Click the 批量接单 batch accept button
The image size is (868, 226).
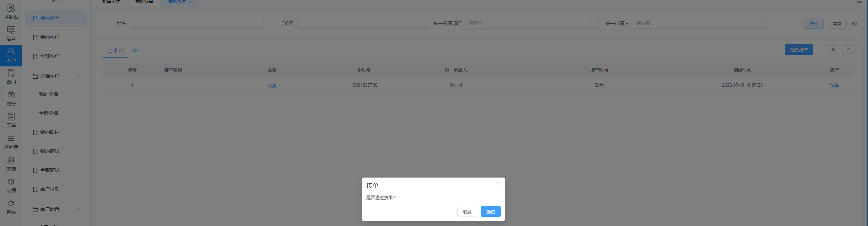[x=799, y=49]
